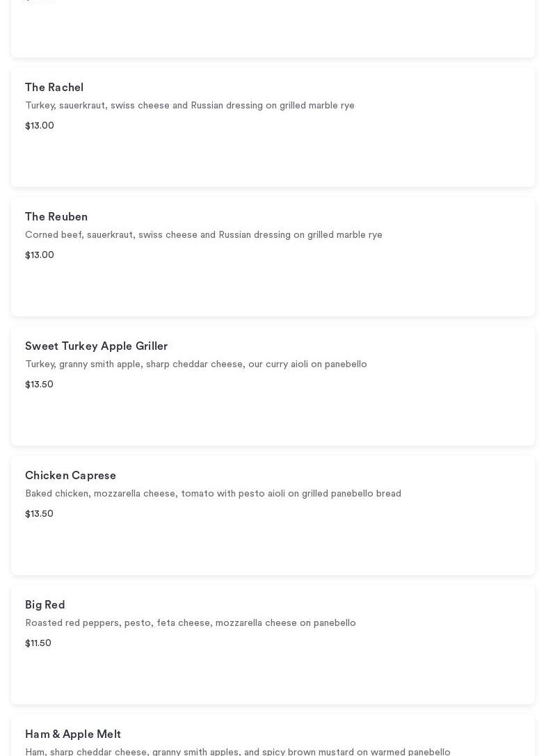The image size is (546, 756).
Task: Click The Rachel's turkey sauerkraut description
Action: [190, 106]
